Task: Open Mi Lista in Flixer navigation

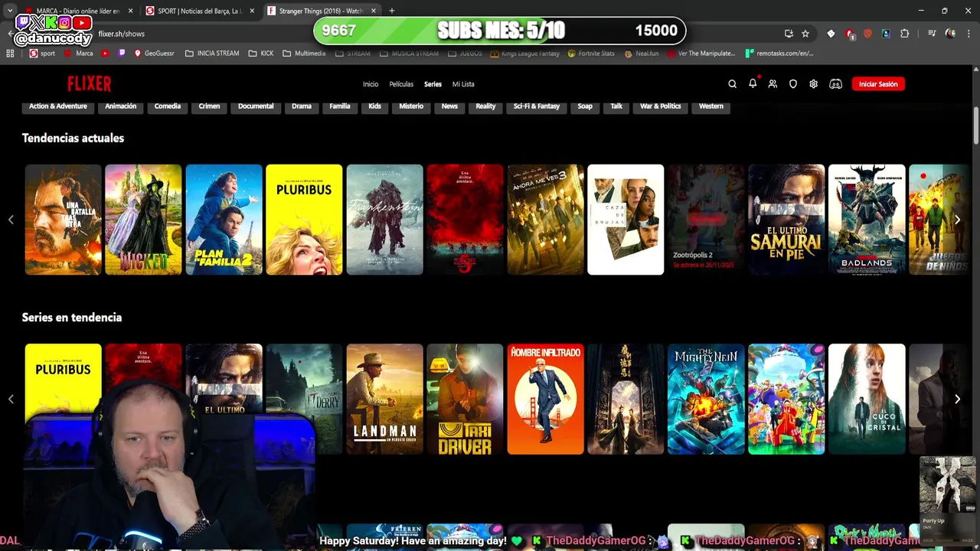Action: pos(463,84)
